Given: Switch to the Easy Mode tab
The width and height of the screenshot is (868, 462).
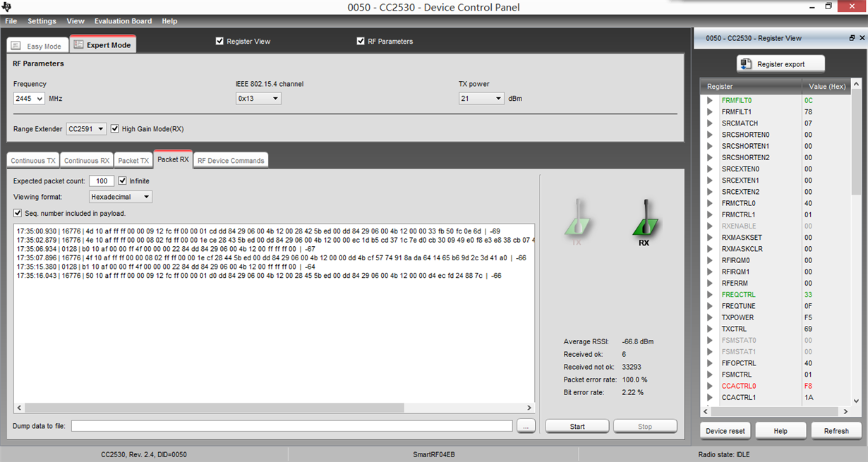Looking at the screenshot, I should pos(38,46).
